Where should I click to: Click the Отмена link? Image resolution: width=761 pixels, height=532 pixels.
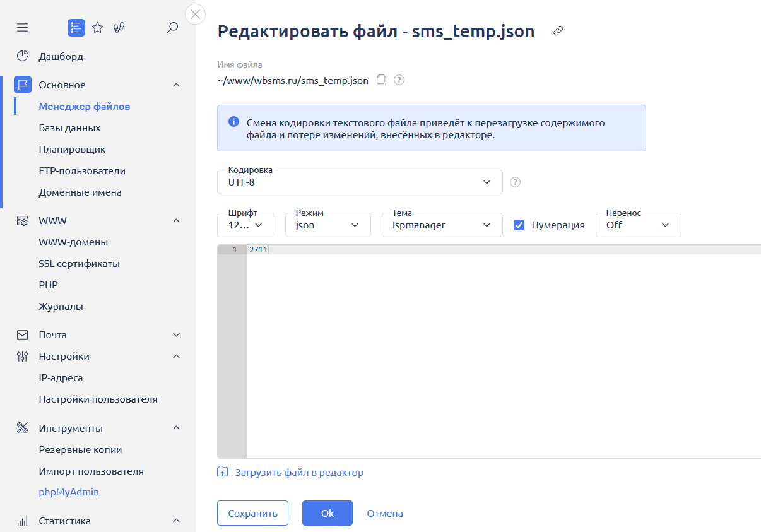click(385, 514)
